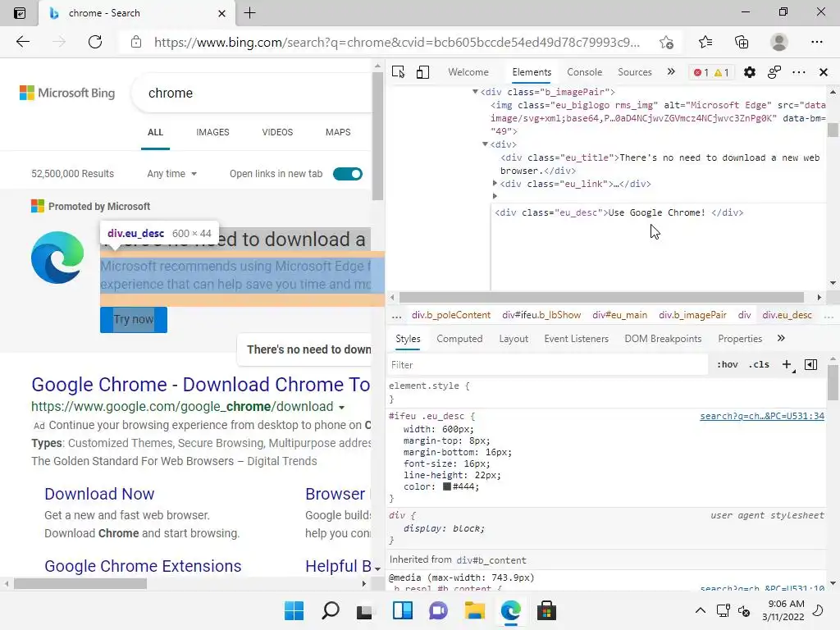
Task: Select the VIDEOS search tab
Action: (x=277, y=132)
